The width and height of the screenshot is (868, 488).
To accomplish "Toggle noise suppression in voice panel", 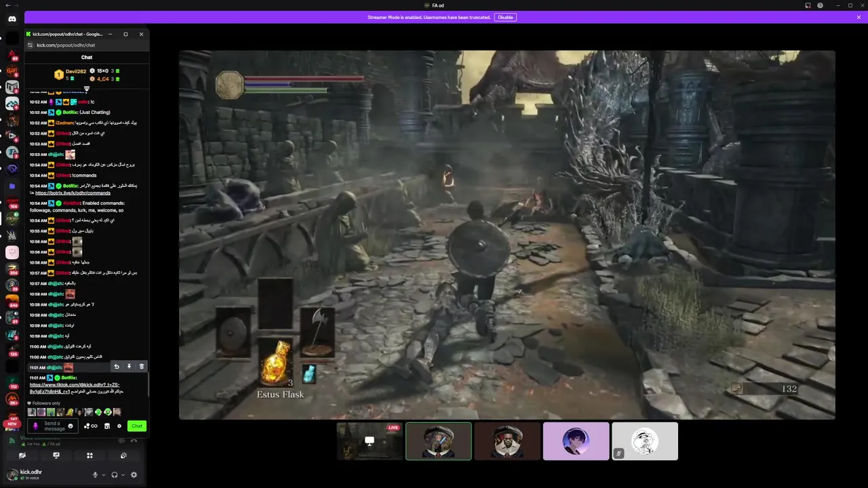I will pyautogui.click(x=123, y=441).
